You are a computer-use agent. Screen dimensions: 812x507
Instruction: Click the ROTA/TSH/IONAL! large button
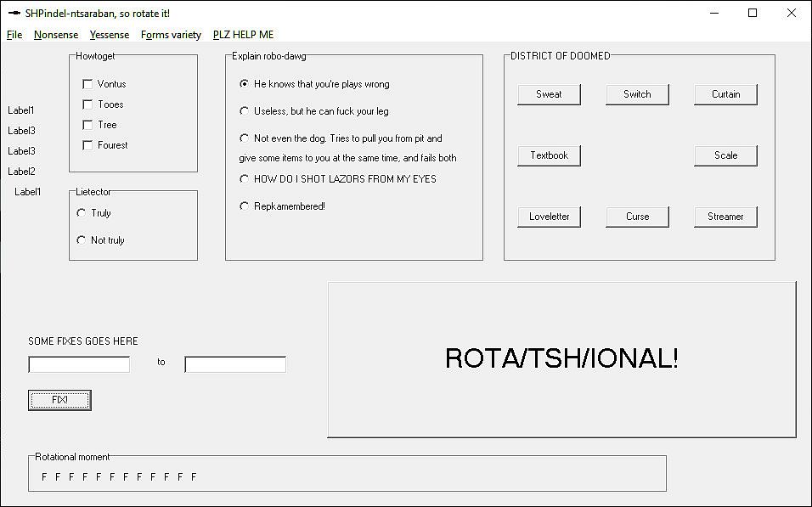click(562, 359)
